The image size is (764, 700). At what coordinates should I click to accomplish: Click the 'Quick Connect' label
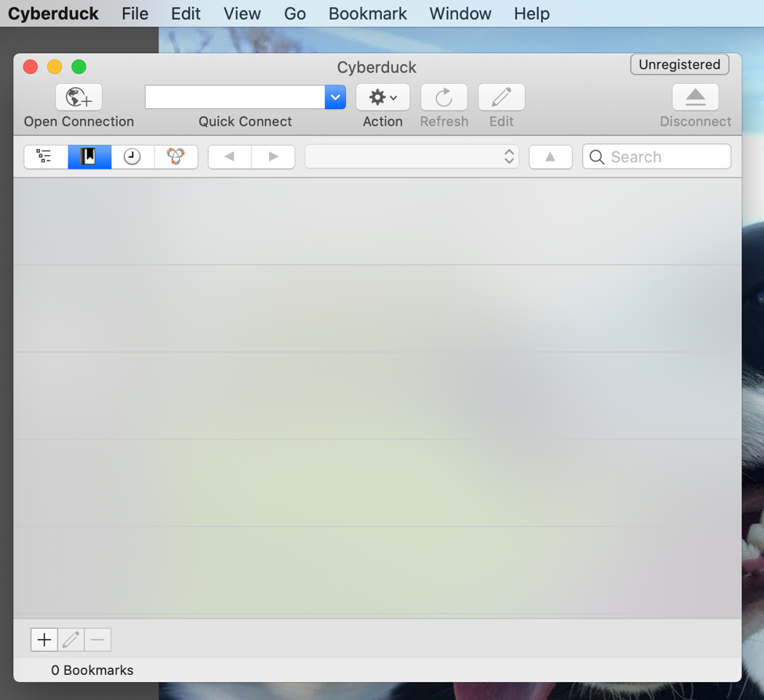click(x=245, y=122)
